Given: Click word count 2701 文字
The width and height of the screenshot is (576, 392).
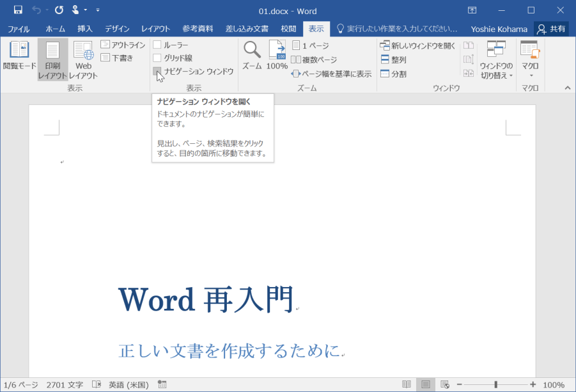Looking at the screenshot, I should click(x=65, y=385).
